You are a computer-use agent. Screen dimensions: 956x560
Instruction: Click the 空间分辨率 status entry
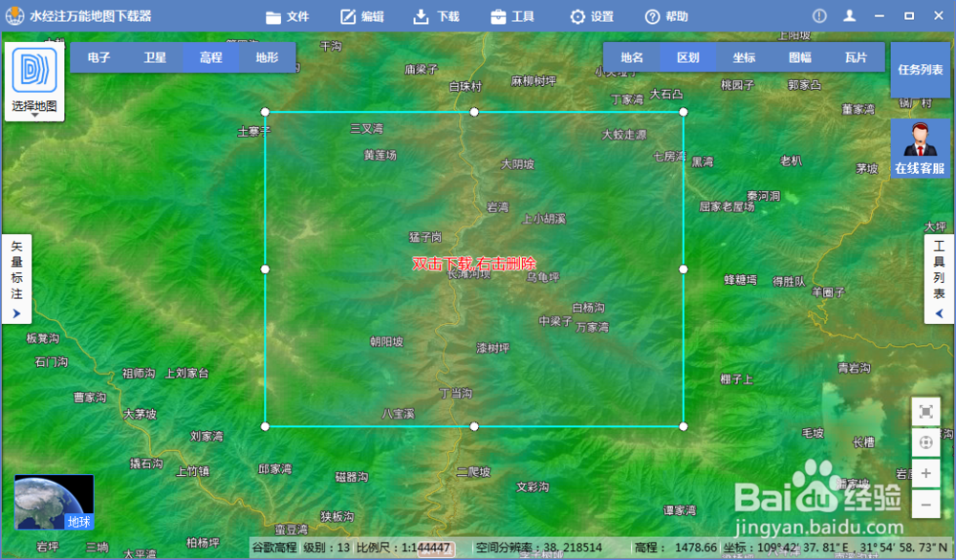pyautogui.click(x=539, y=548)
